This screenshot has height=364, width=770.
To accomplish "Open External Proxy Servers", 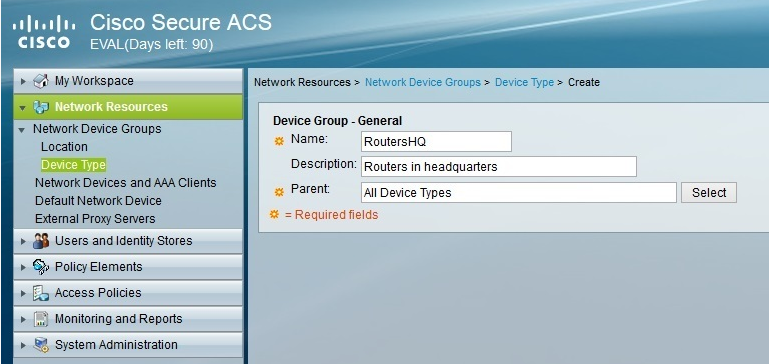I will [x=95, y=219].
